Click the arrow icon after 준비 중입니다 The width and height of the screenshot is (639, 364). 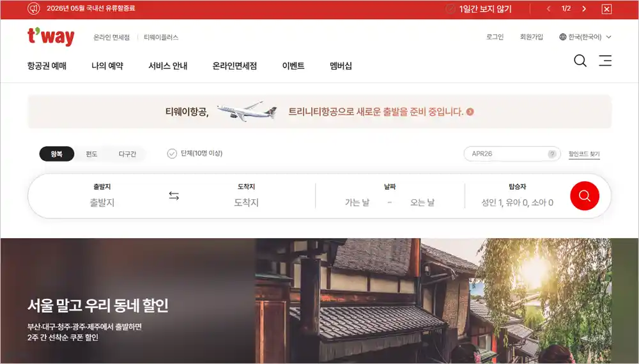click(x=470, y=112)
